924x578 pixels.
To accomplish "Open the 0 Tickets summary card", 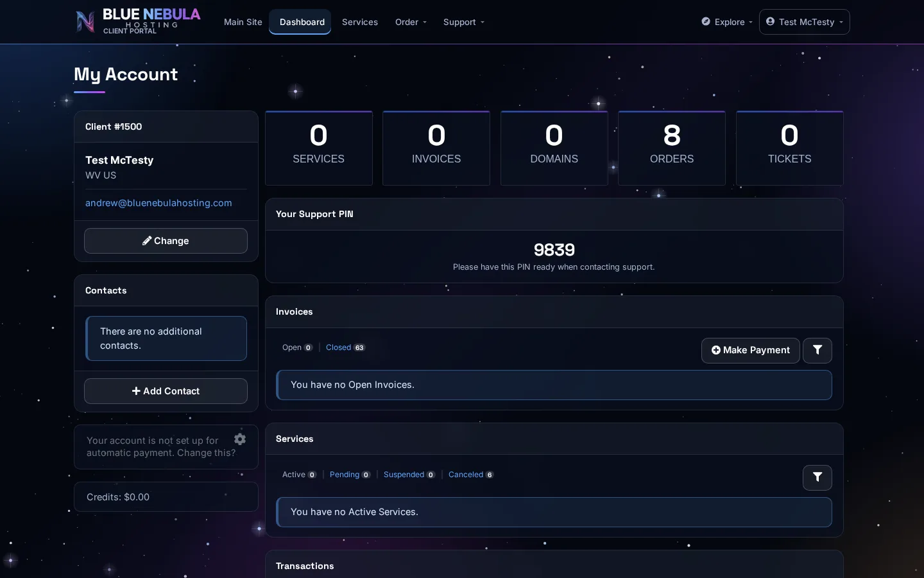I will (790, 148).
